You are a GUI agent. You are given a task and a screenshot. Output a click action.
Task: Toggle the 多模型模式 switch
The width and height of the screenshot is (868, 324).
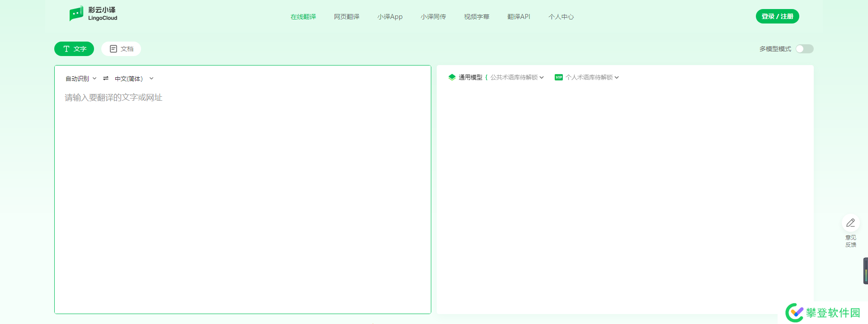804,49
